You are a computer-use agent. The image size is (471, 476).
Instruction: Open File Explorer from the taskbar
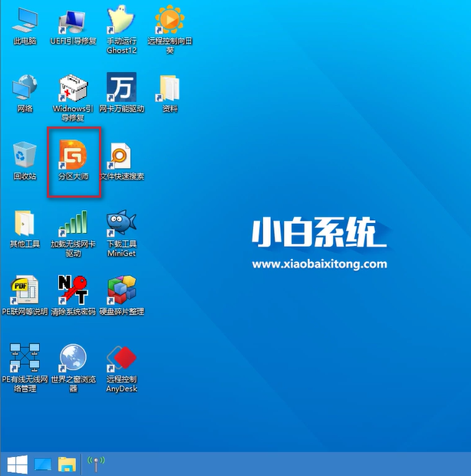(68, 464)
